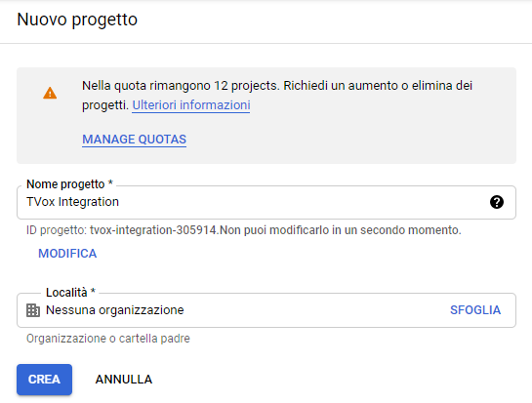Click the 'Nuovo progetto' heading
532x403 pixels.
tap(77, 20)
